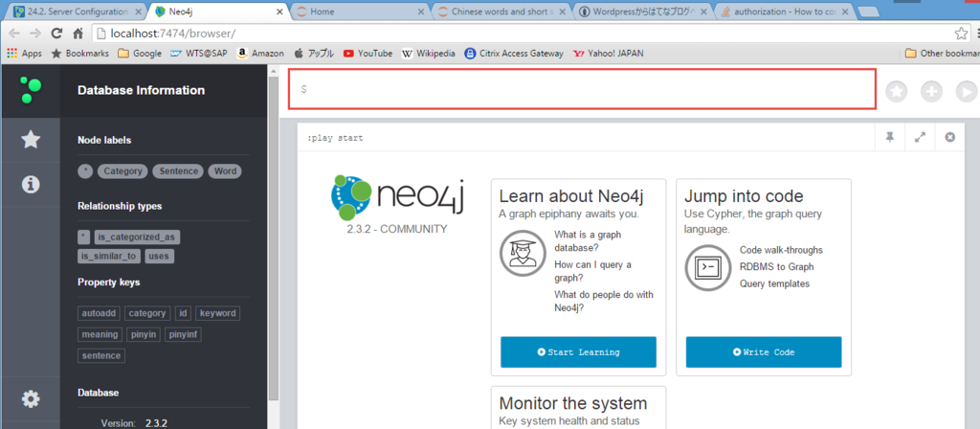Click the Start Learning button
The height and width of the screenshot is (429, 980).
(x=578, y=352)
